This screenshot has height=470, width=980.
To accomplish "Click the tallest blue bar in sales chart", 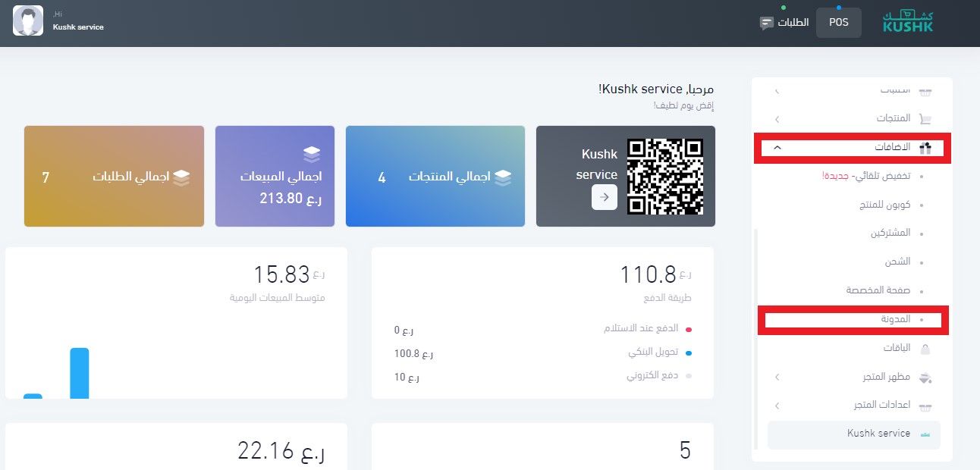I will click(x=80, y=373).
